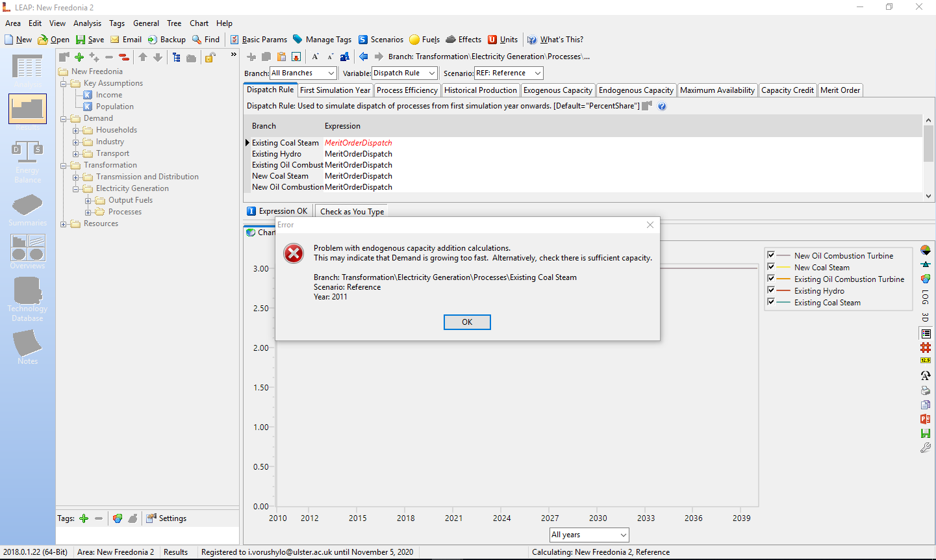
Task: Open the All years dropdown
Action: [x=589, y=535]
